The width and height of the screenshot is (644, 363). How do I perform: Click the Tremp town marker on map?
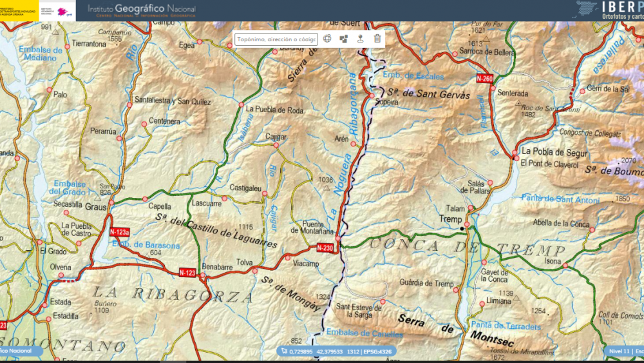click(462, 228)
